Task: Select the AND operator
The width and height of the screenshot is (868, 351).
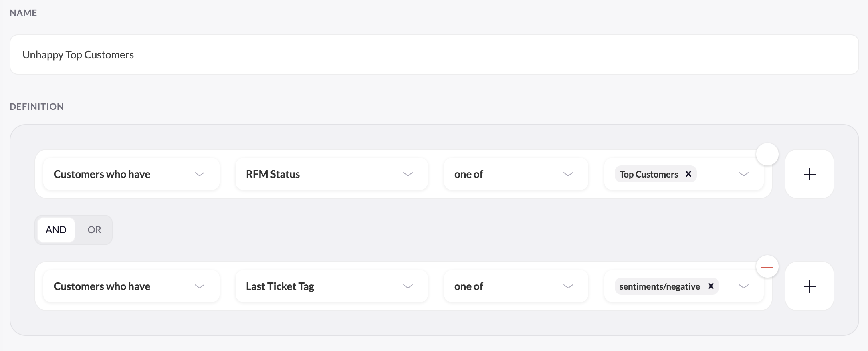Action: 56,230
